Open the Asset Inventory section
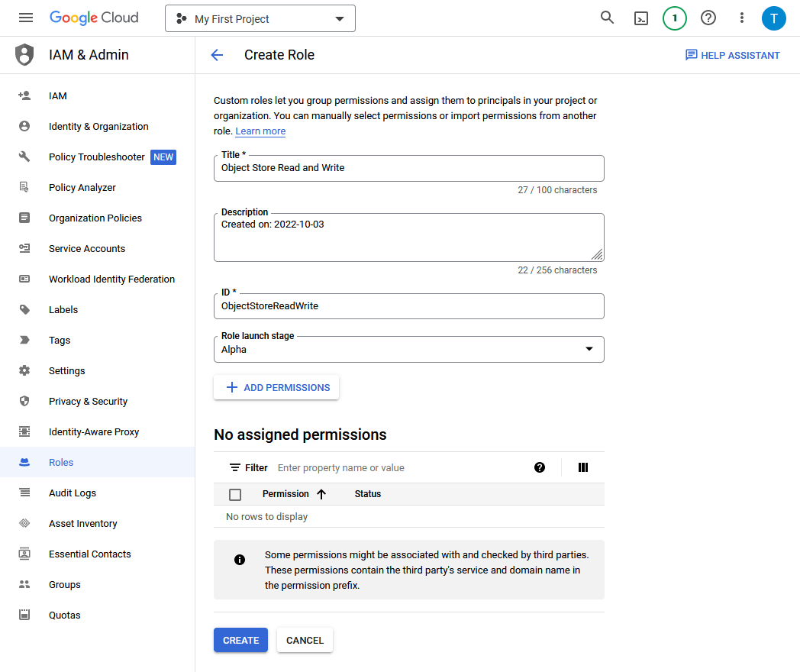The image size is (800, 672). click(84, 523)
